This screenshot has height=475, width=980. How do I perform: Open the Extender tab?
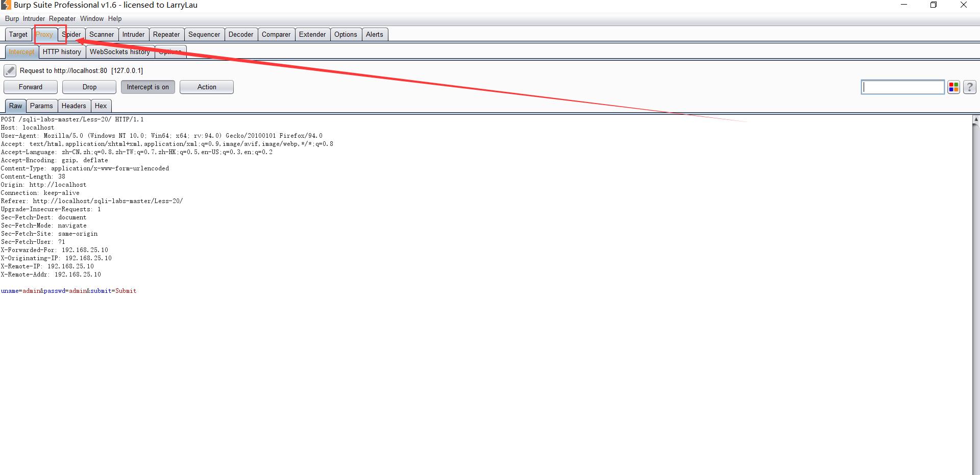(x=312, y=35)
